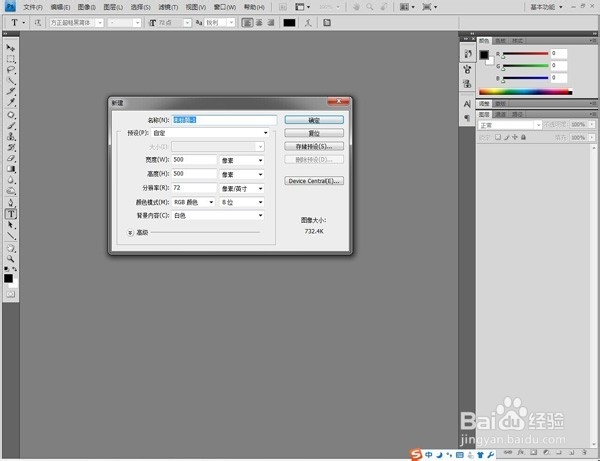Viewport: 600px width, 461px height.
Task: Select the Blur tool
Action: click(10, 180)
